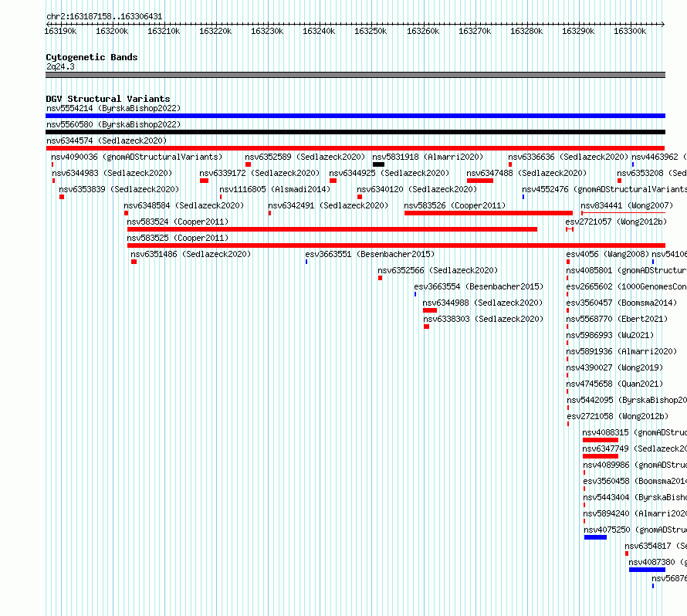Viewport: 687px width, 616px height.
Task: Select nsv4090036 (gnomADStructuralVariants) label
Action: (137, 157)
